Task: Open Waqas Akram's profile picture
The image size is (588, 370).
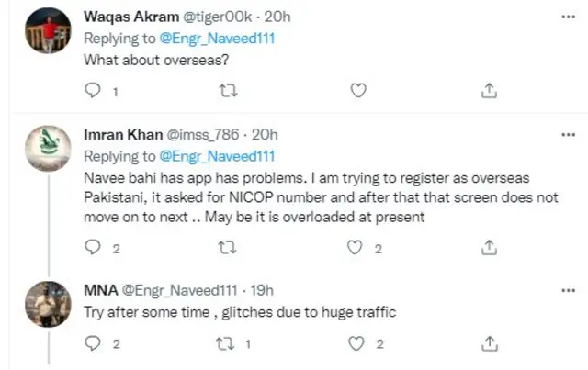Action: (49, 31)
